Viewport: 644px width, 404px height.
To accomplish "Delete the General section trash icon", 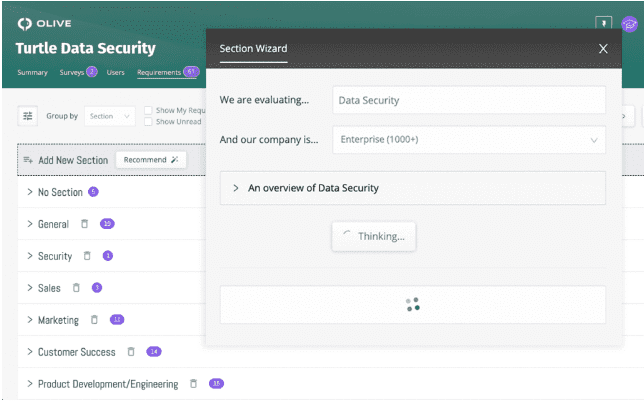I will coord(84,224).
